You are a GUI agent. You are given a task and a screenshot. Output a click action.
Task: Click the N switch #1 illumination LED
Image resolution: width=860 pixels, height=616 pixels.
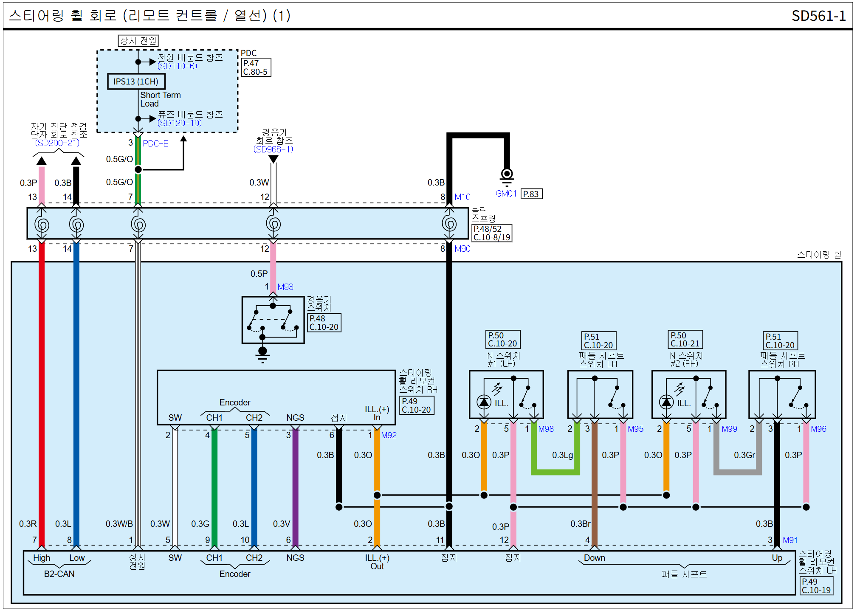point(484,401)
